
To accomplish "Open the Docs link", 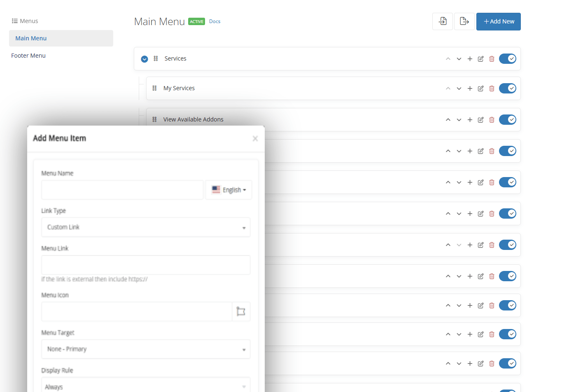I will point(215,21).
